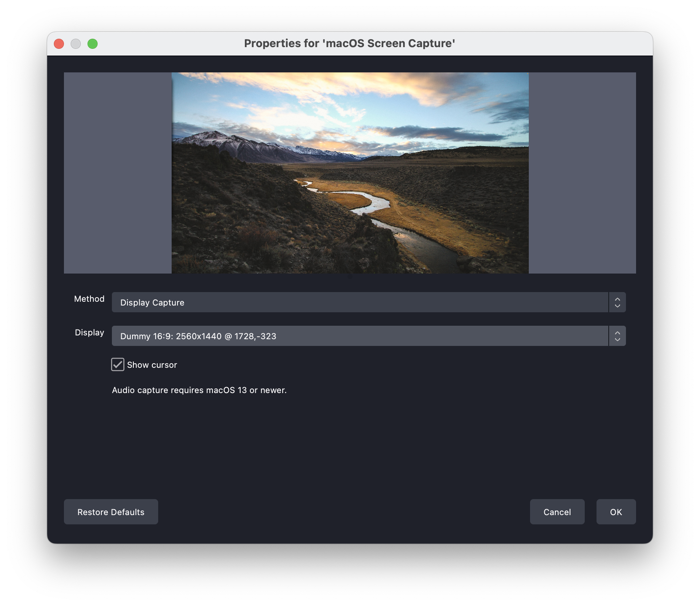This screenshot has width=700, height=606.
Task: Click the Display stepper arrows
Action: tap(617, 336)
